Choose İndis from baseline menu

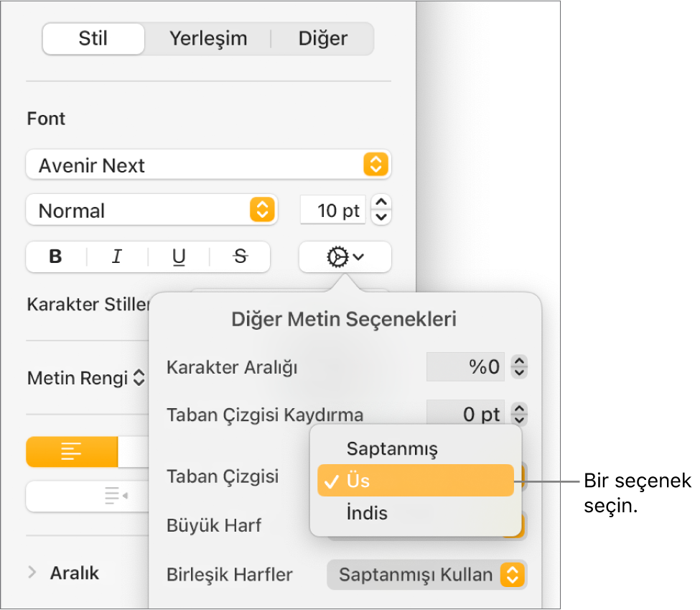click(x=416, y=512)
